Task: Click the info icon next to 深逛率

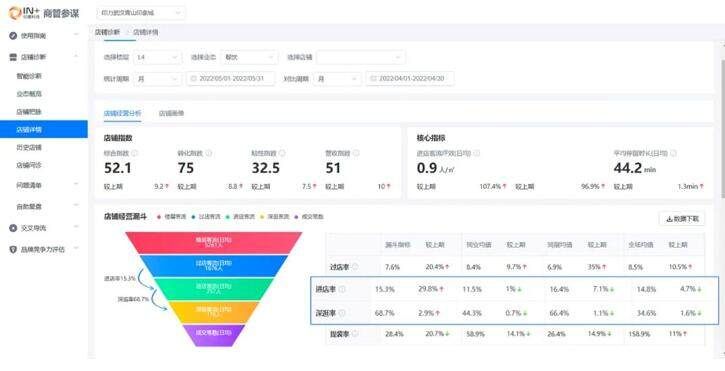Action: tap(342, 313)
